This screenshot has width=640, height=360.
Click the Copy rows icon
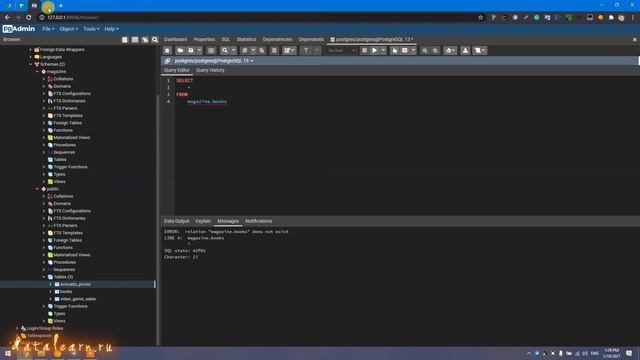tap(244, 51)
